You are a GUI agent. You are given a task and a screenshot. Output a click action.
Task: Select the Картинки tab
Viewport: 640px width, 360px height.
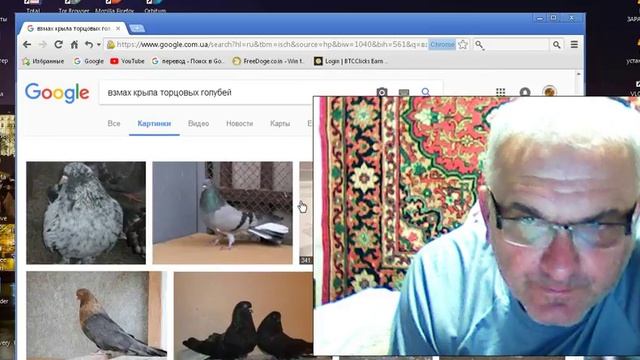coord(154,124)
